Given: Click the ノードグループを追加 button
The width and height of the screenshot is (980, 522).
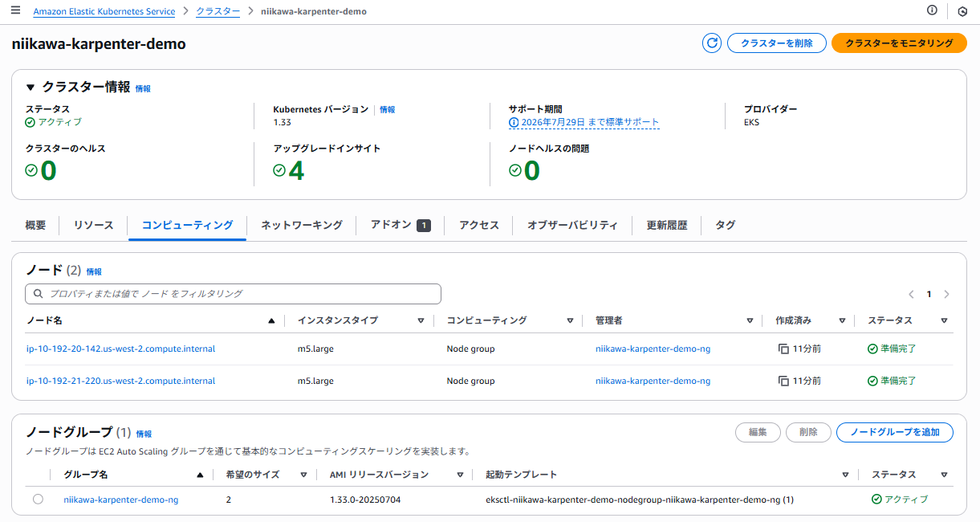Looking at the screenshot, I should click(x=895, y=432).
